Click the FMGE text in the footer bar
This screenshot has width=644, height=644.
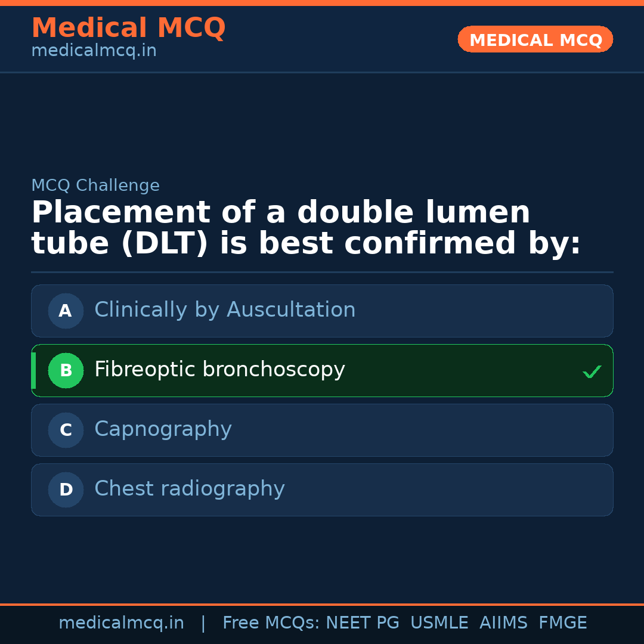click(x=562, y=623)
